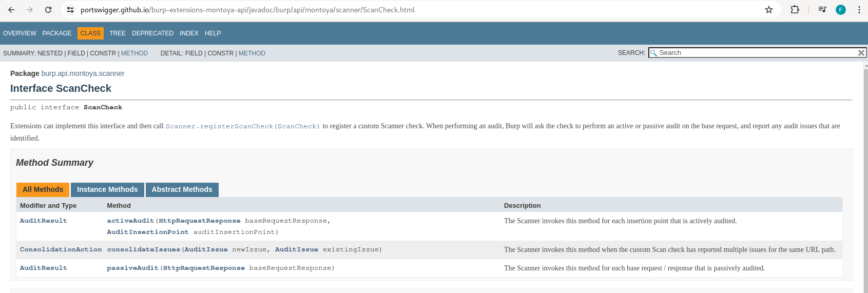Switch to Abstract Methods tab
The image size is (868, 293).
[x=182, y=189]
